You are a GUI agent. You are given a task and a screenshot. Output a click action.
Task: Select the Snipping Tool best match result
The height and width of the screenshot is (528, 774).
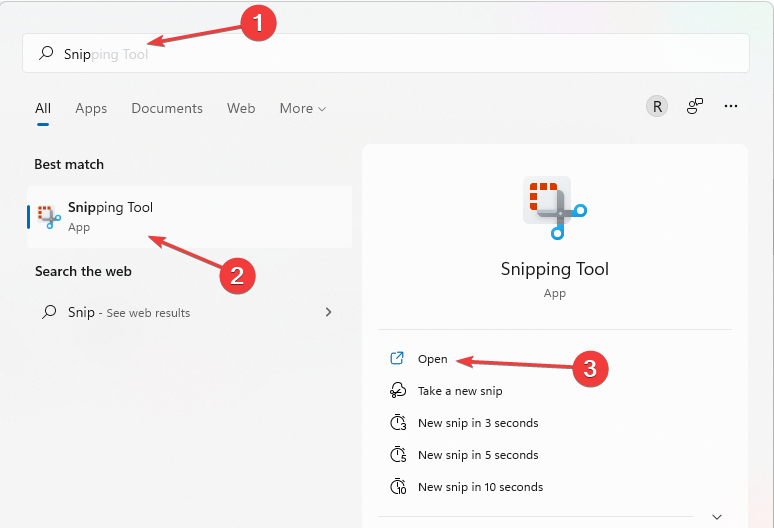(x=189, y=216)
